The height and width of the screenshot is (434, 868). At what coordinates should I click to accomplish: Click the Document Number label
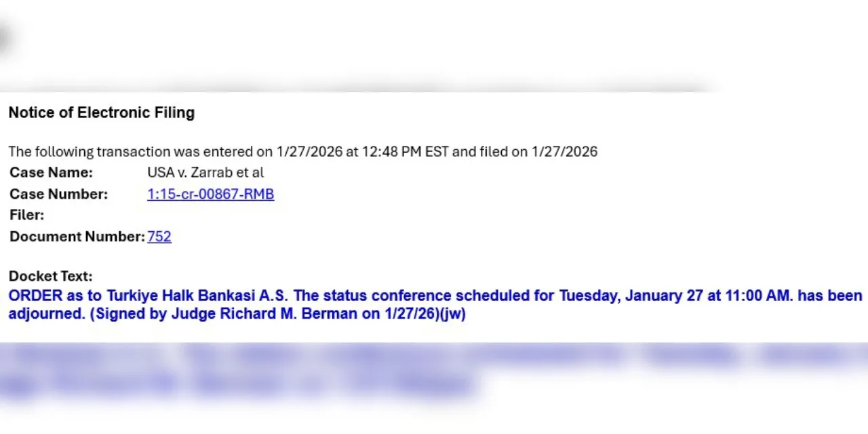point(76,237)
